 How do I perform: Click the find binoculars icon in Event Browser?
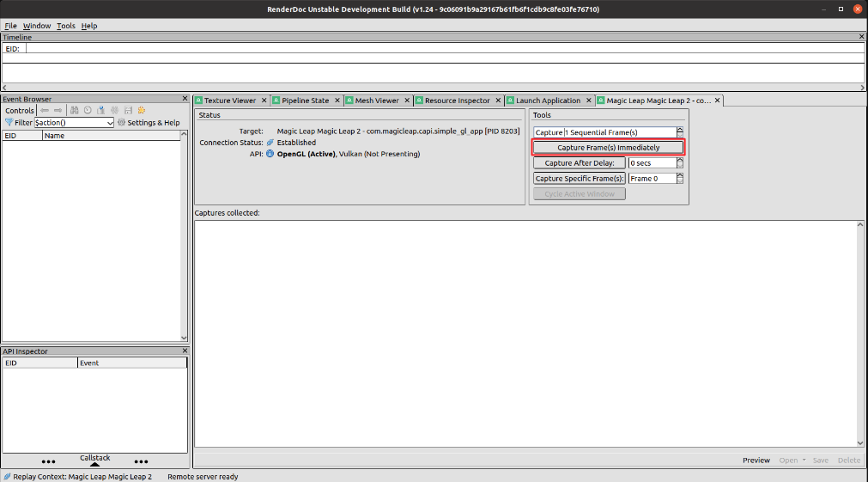pyautogui.click(x=75, y=110)
